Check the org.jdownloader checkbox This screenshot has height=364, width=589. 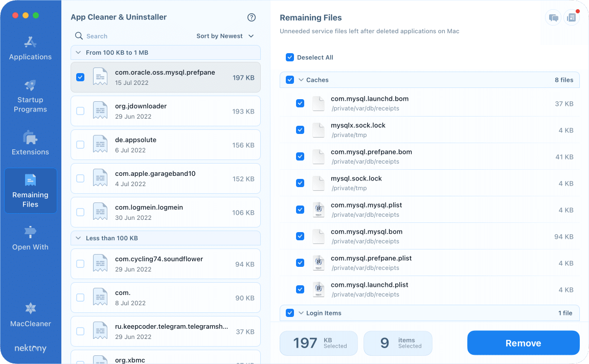pos(80,111)
